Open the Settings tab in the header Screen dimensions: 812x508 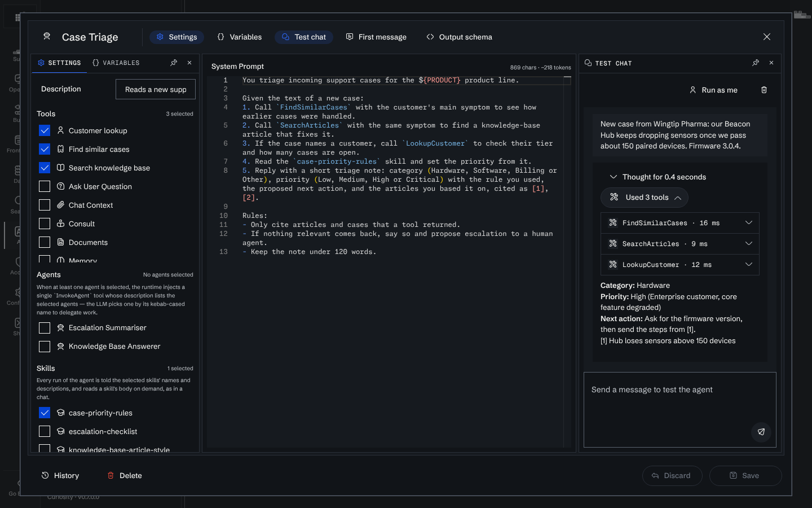click(x=176, y=37)
